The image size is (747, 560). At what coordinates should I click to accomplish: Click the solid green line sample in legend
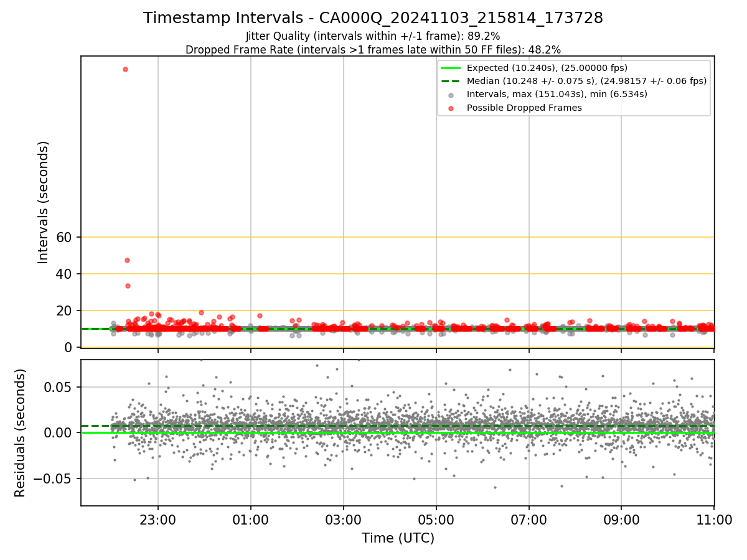click(x=451, y=68)
